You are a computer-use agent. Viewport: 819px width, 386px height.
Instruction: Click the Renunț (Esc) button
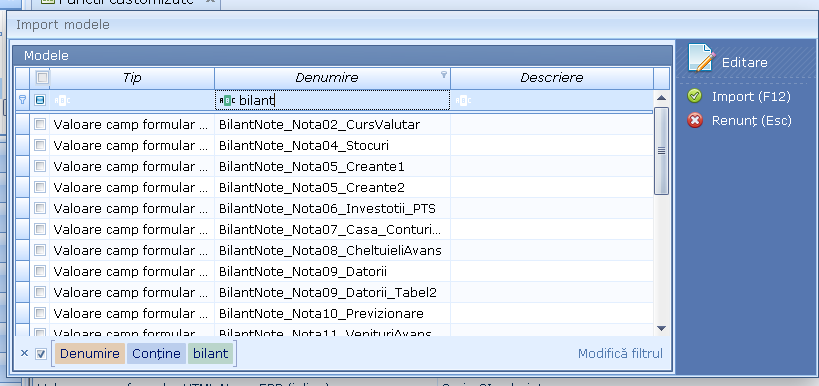751,121
